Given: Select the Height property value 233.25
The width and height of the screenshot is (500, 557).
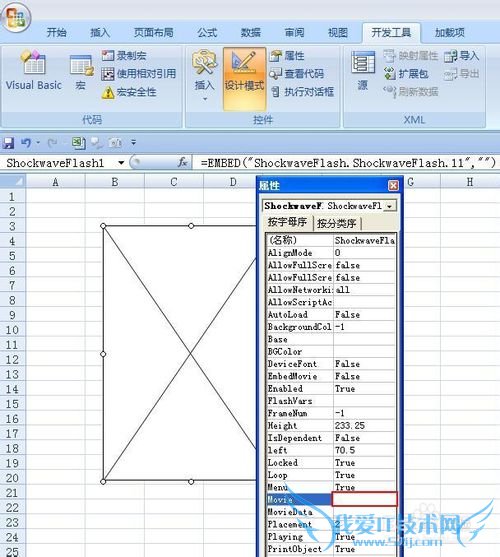Looking at the screenshot, I should (364, 426).
